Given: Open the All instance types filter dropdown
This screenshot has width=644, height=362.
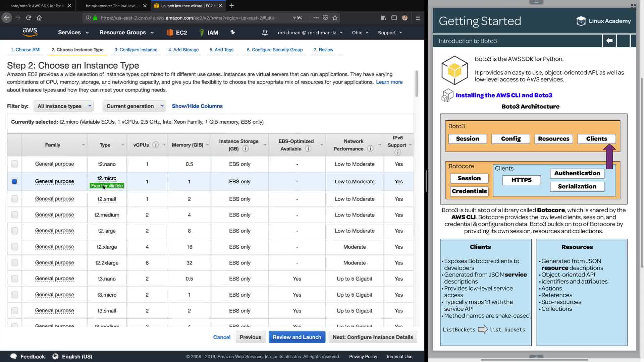Looking at the screenshot, I should click(x=64, y=106).
